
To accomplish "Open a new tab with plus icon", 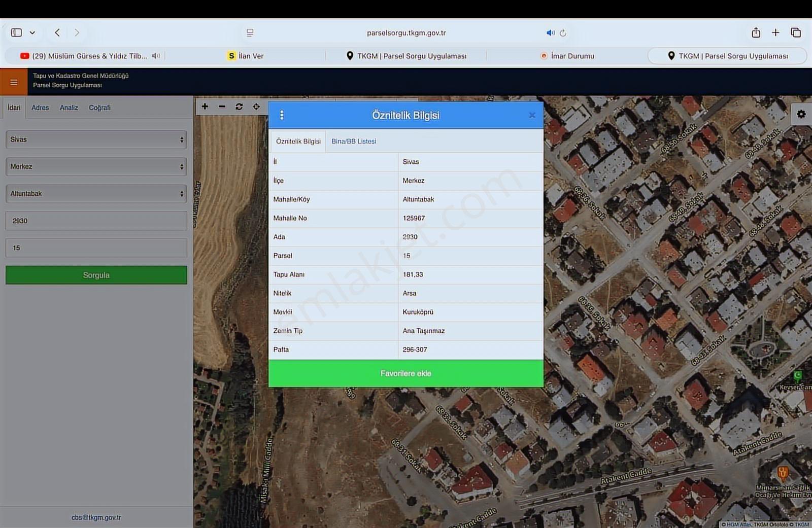I will [x=775, y=32].
